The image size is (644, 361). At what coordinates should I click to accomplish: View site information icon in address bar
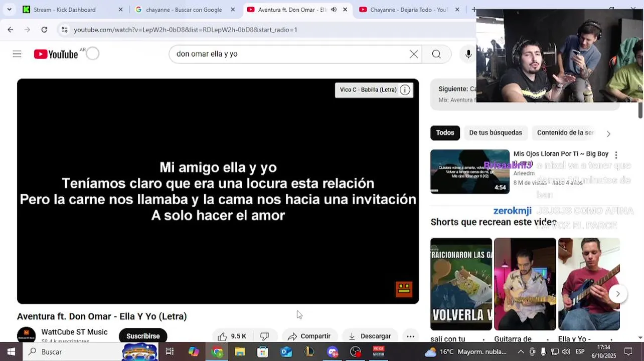point(64,30)
